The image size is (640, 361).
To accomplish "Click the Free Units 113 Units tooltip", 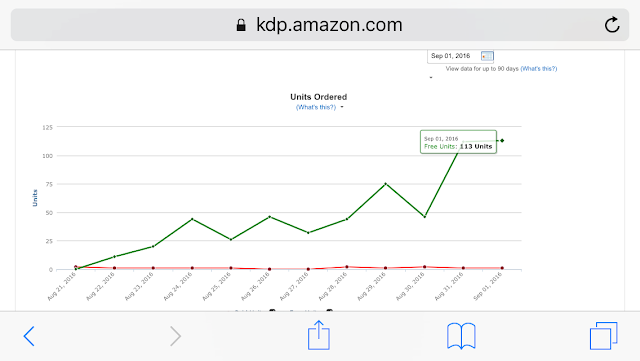I will pyautogui.click(x=458, y=142).
